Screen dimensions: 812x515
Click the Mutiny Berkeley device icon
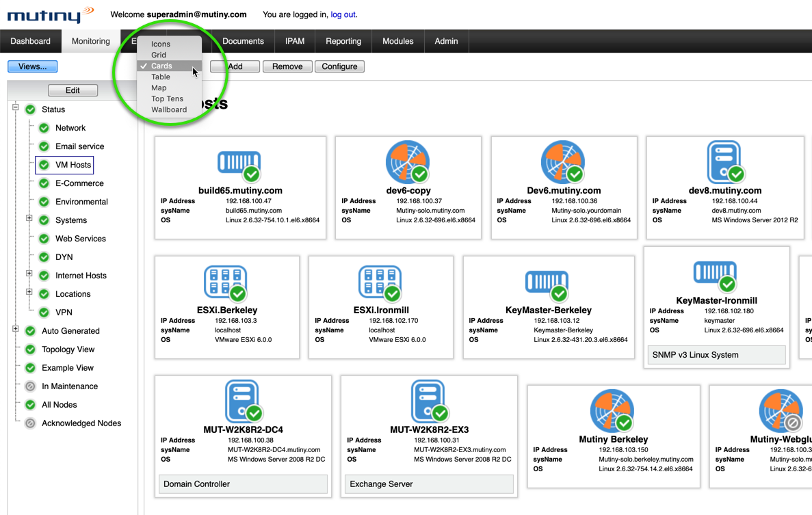(x=612, y=411)
